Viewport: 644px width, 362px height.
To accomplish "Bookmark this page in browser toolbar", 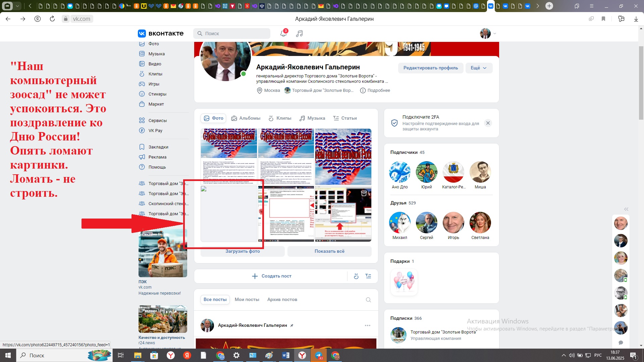I will pyautogui.click(x=603, y=19).
